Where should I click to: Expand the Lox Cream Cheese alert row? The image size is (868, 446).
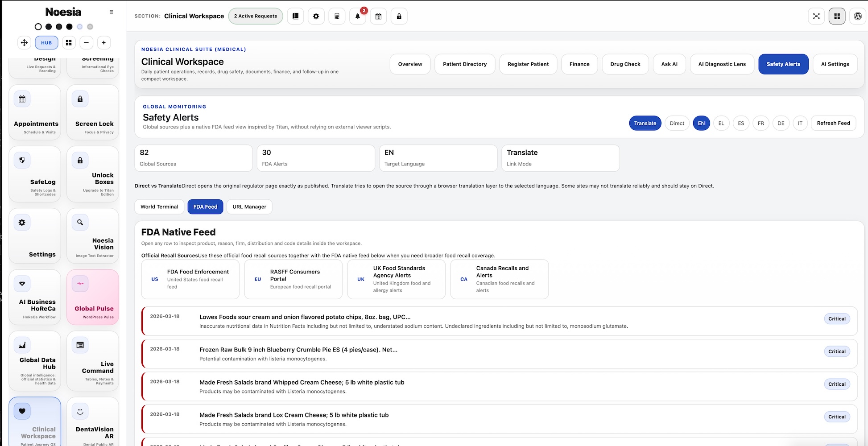(x=500, y=419)
